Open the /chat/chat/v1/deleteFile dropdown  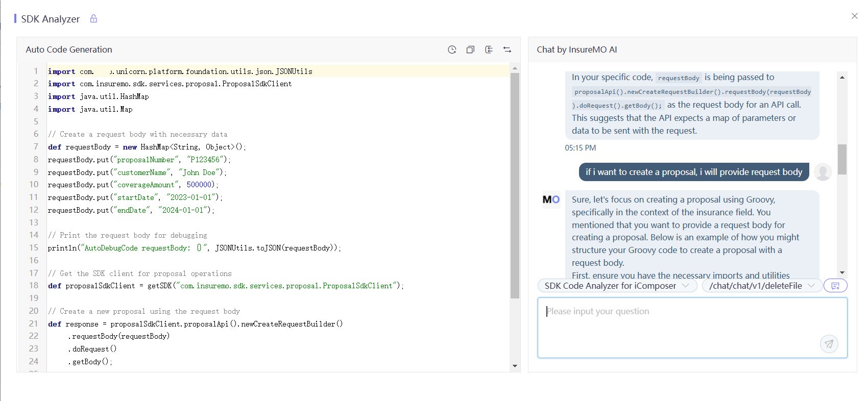click(x=762, y=286)
